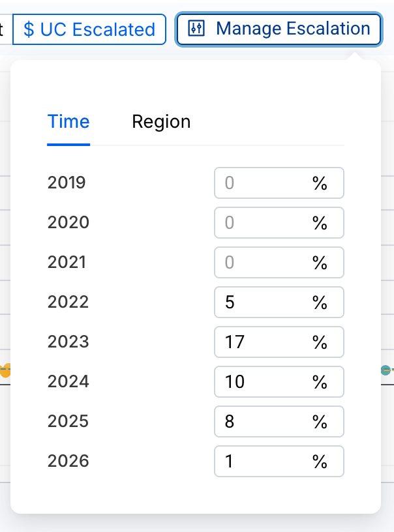Click the 2023 year label
Image resolution: width=394 pixels, height=532 pixels.
click(x=68, y=342)
